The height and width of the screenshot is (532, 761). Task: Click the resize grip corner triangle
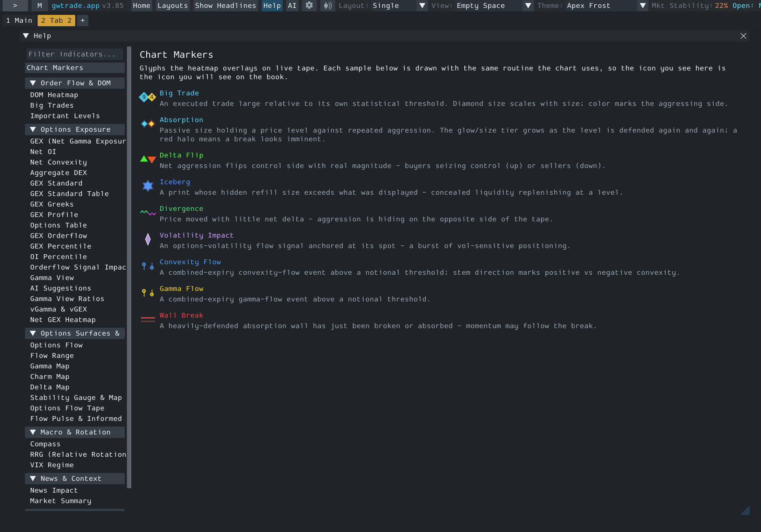point(745,510)
